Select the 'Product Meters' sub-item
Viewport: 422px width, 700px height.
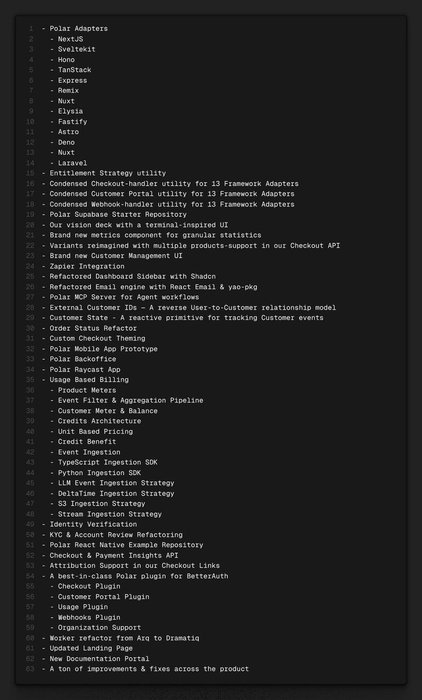coord(83,390)
